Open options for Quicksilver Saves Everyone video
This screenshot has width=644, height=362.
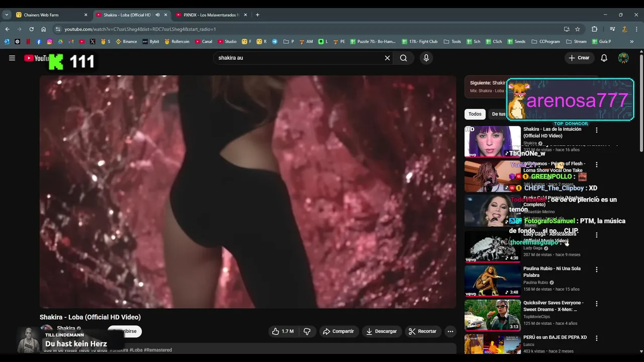(597, 304)
